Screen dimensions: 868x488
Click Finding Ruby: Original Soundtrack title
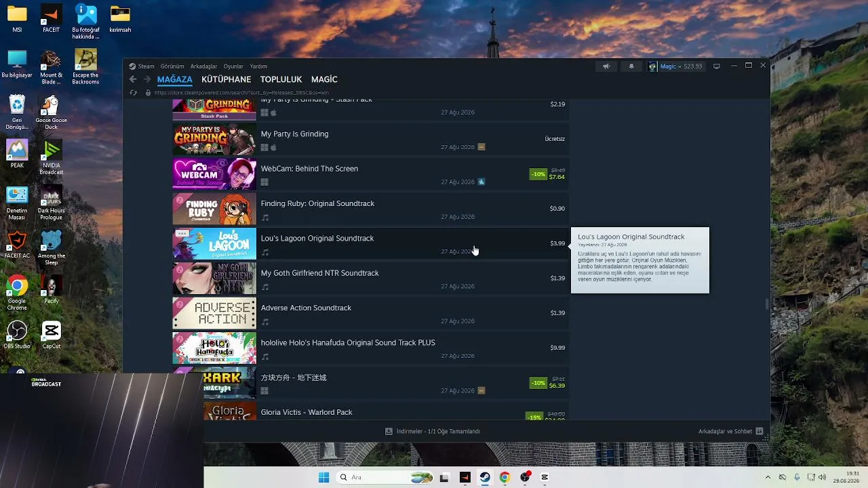[317, 203]
